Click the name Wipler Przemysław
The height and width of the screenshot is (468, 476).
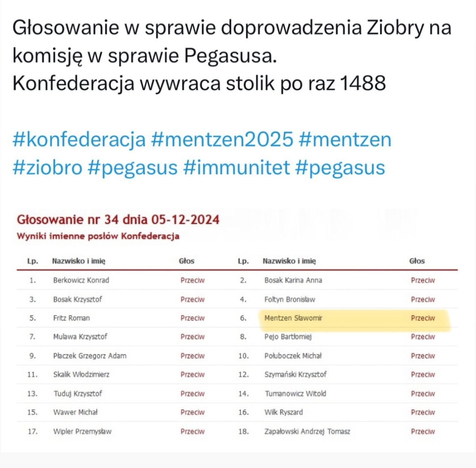click(x=83, y=431)
